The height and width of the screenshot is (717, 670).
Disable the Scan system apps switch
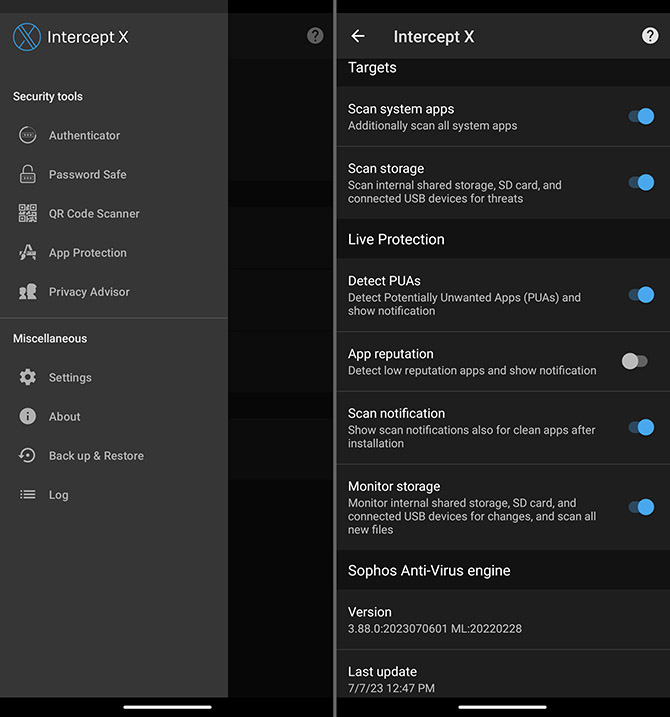[x=641, y=116]
